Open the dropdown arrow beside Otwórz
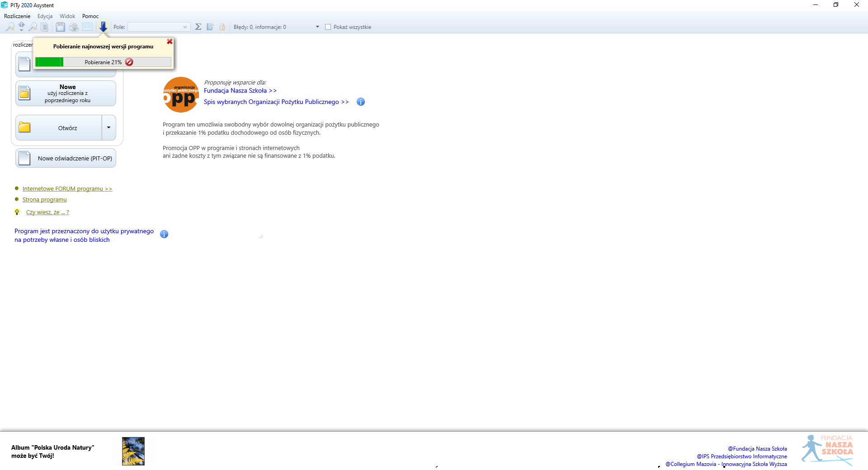 [x=108, y=128]
